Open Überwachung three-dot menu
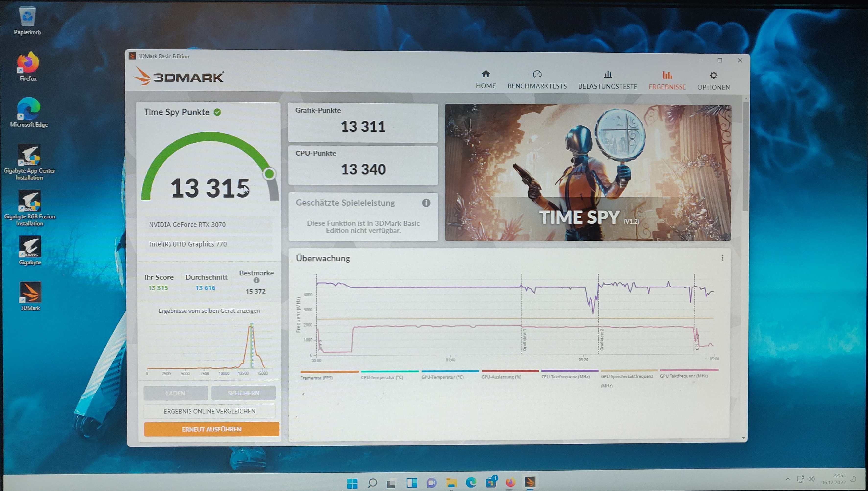This screenshot has width=868, height=491. click(722, 258)
